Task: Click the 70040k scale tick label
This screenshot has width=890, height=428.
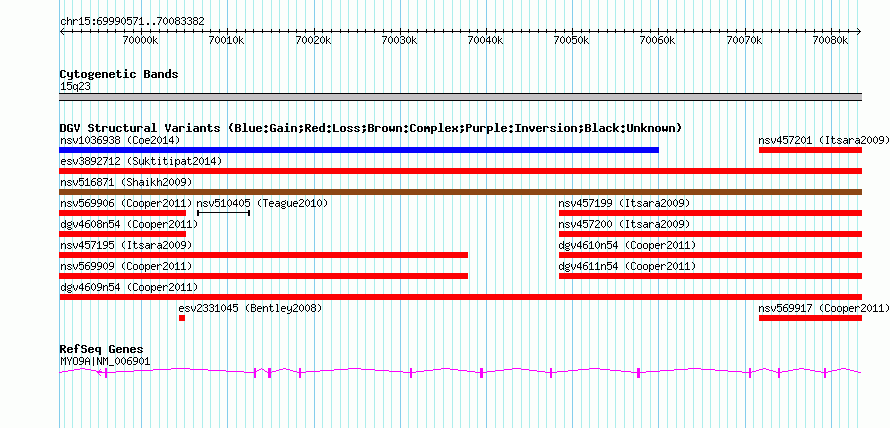Action: [485, 40]
